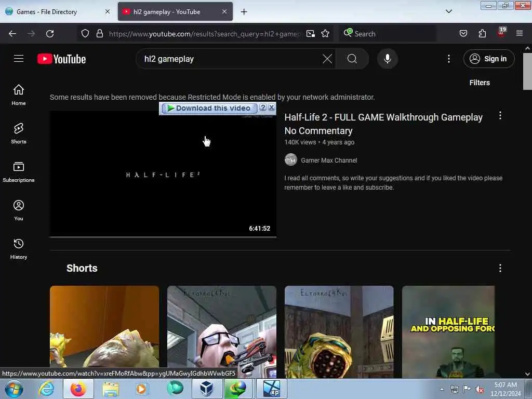Clear the hl2 gameplay search query
The height and width of the screenshot is (399, 532).
point(327,59)
